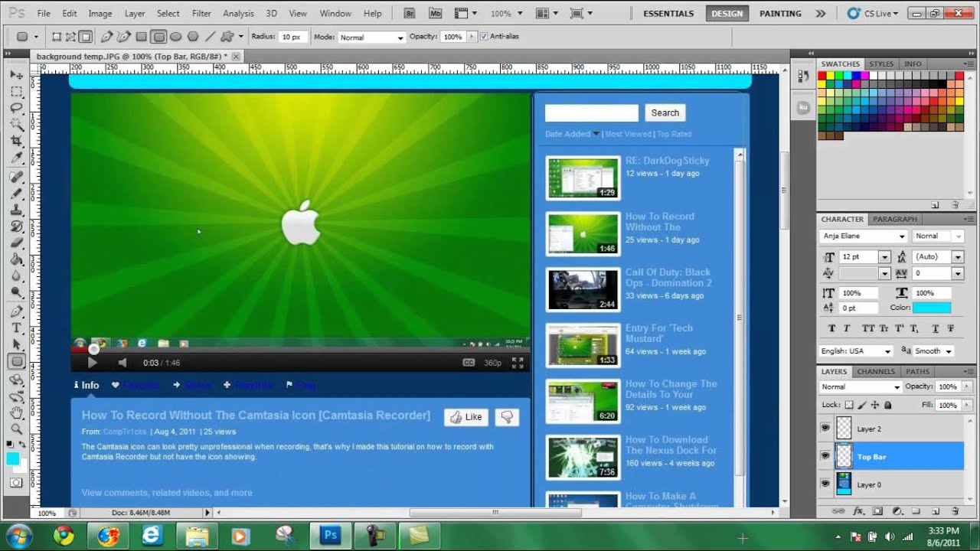Toggle Faux Bold in Character panel

click(x=833, y=328)
